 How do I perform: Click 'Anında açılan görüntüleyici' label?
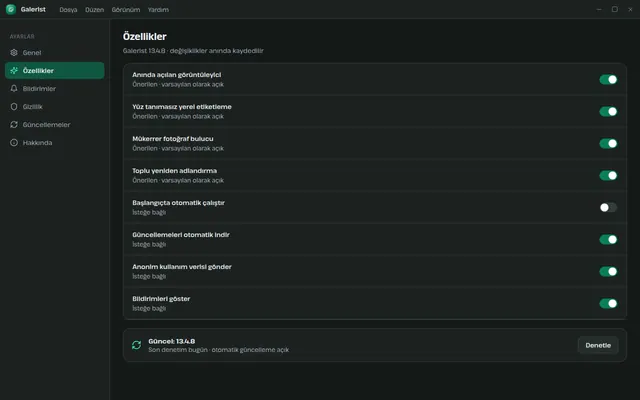coord(177,75)
